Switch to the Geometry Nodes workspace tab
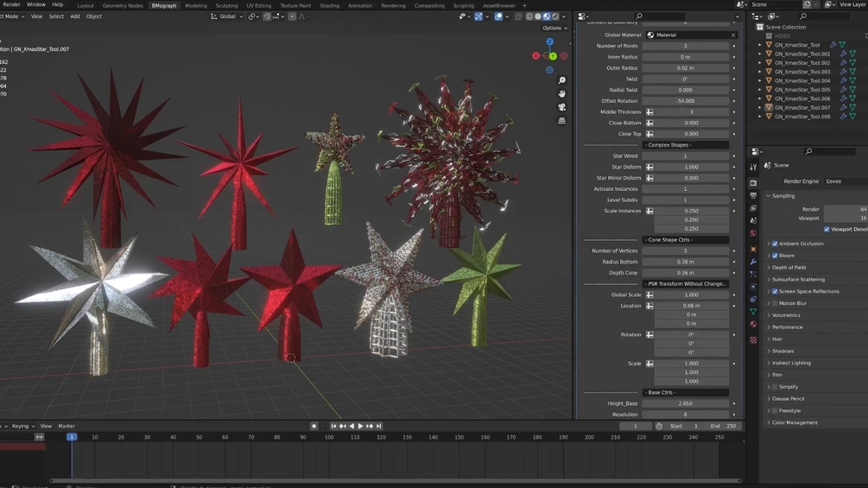 pos(123,5)
